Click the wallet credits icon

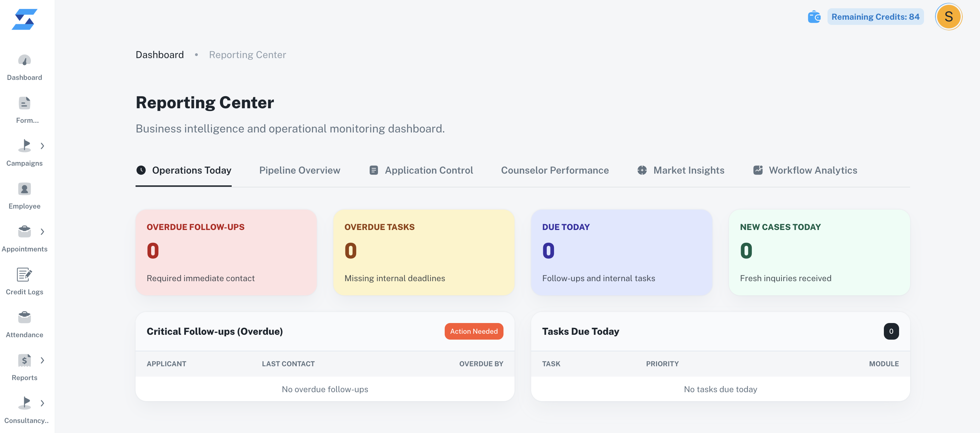pos(814,17)
